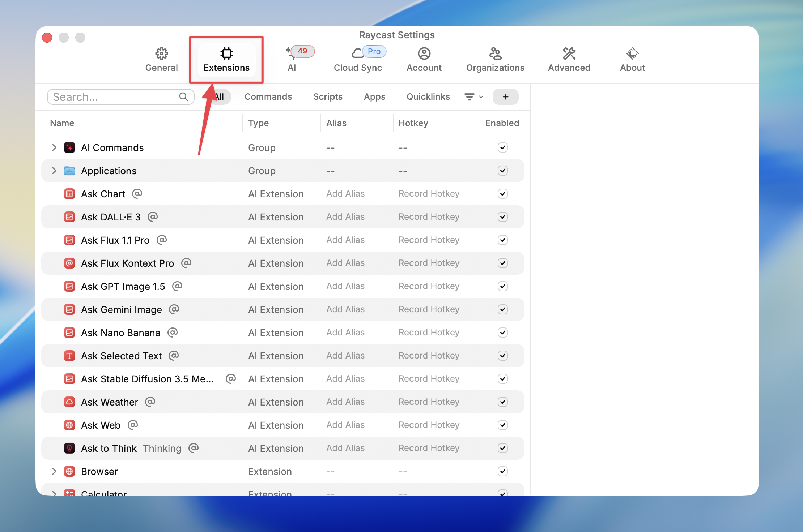Uncheck Enabled for AI Commands group
This screenshot has height=532, width=803.
point(502,147)
